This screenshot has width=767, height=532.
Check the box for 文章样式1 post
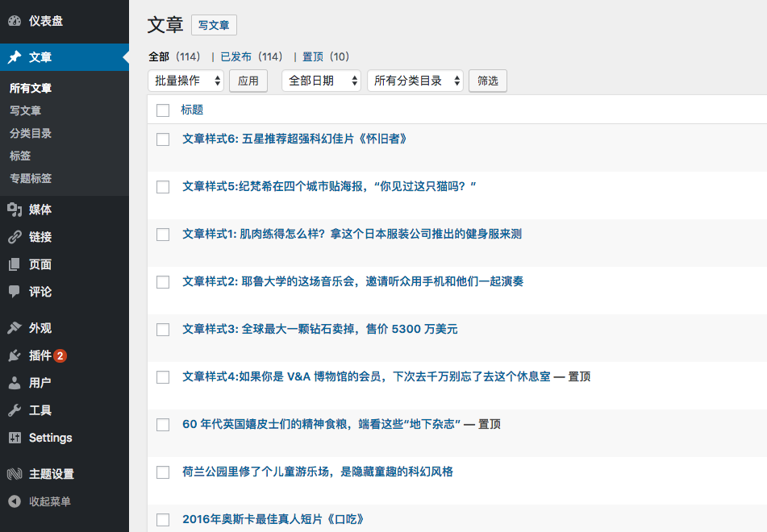click(163, 235)
